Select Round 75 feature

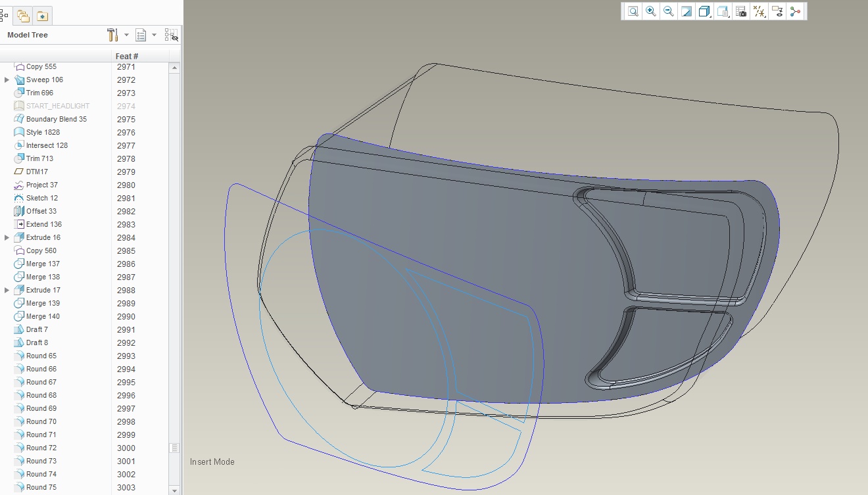pyautogui.click(x=41, y=487)
